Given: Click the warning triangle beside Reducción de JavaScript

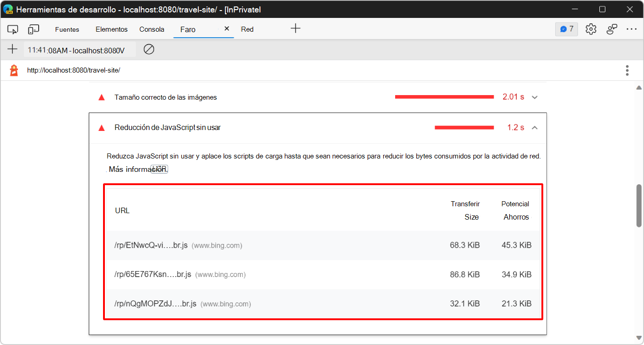Looking at the screenshot, I should click(101, 128).
